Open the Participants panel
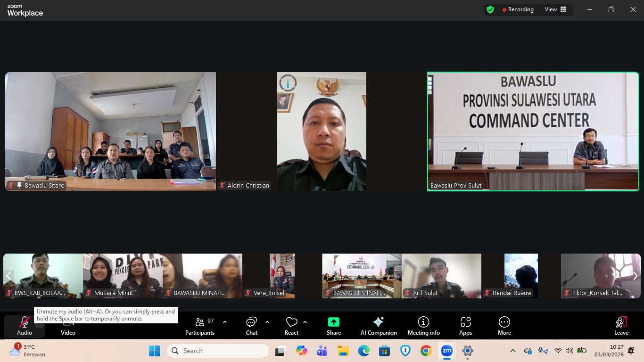The height and width of the screenshot is (362, 644). (x=200, y=326)
